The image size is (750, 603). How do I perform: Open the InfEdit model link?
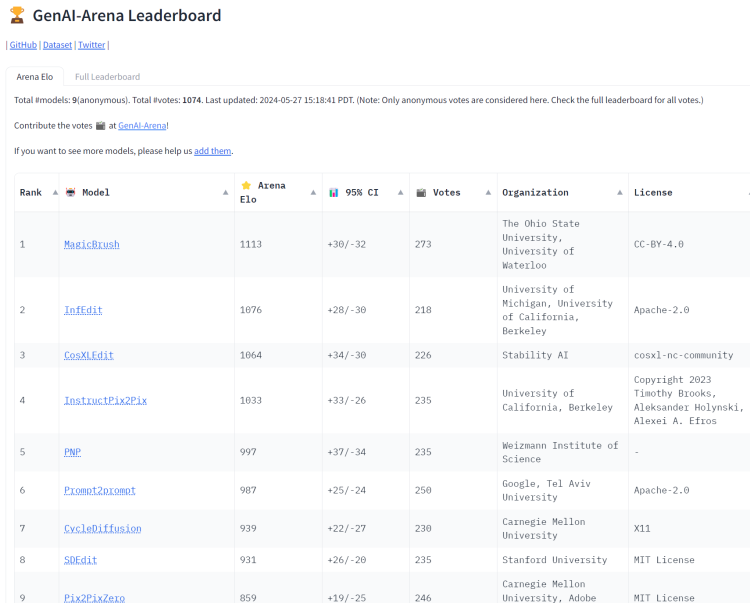click(83, 310)
